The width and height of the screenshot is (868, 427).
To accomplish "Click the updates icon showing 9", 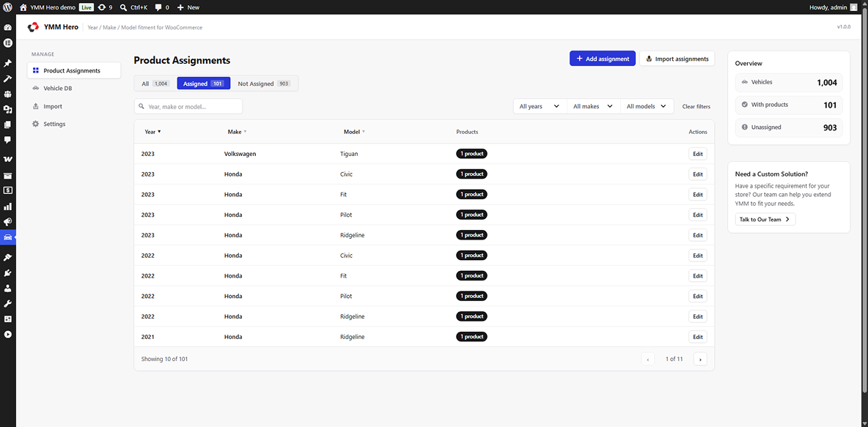I will click(105, 7).
